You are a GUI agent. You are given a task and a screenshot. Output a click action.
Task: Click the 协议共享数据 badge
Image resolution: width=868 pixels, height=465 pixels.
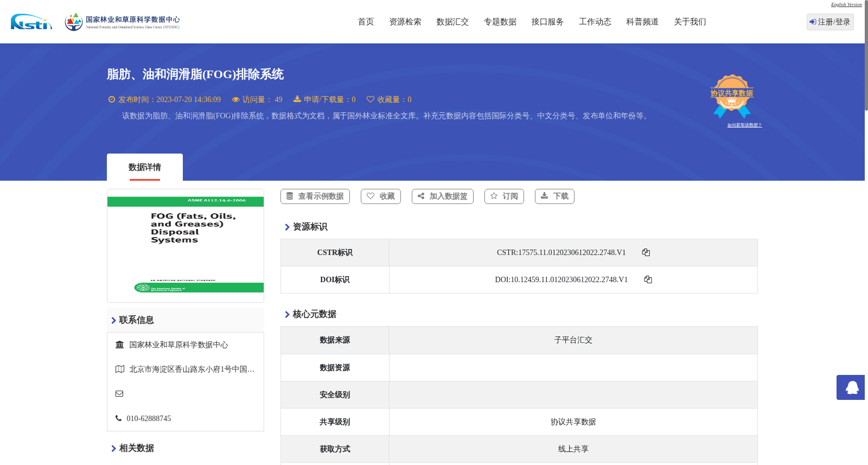(x=732, y=96)
